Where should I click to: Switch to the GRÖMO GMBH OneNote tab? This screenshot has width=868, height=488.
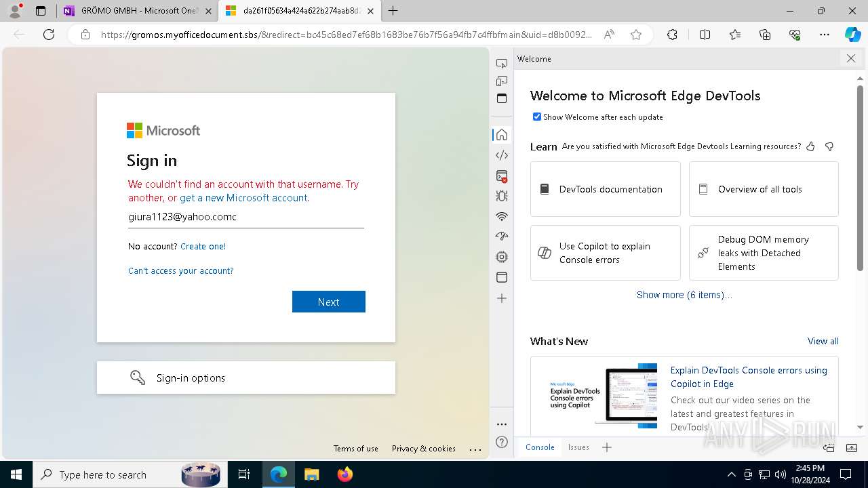point(138,11)
